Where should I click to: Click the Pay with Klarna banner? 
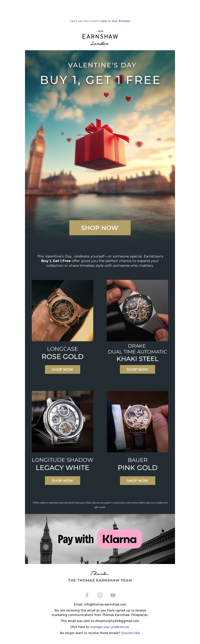[100, 539]
